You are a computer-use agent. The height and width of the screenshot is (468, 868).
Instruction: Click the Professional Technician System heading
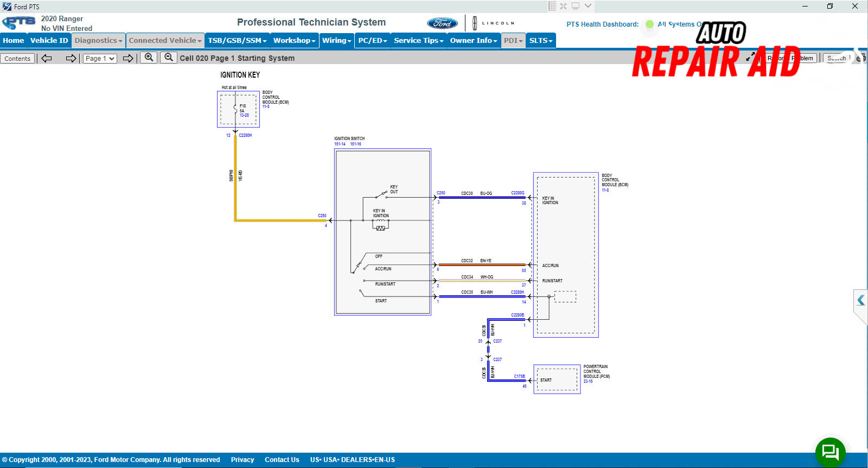pyautogui.click(x=311, y=22)
